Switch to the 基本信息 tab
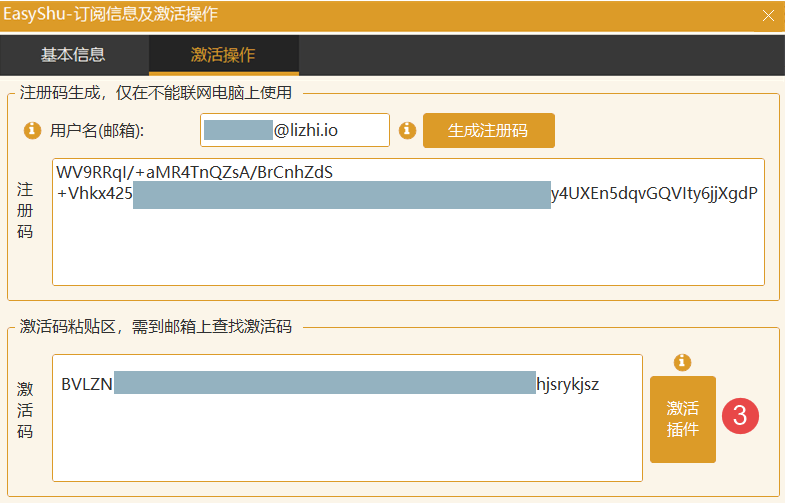The image size is (785, 503). point(73,55)
